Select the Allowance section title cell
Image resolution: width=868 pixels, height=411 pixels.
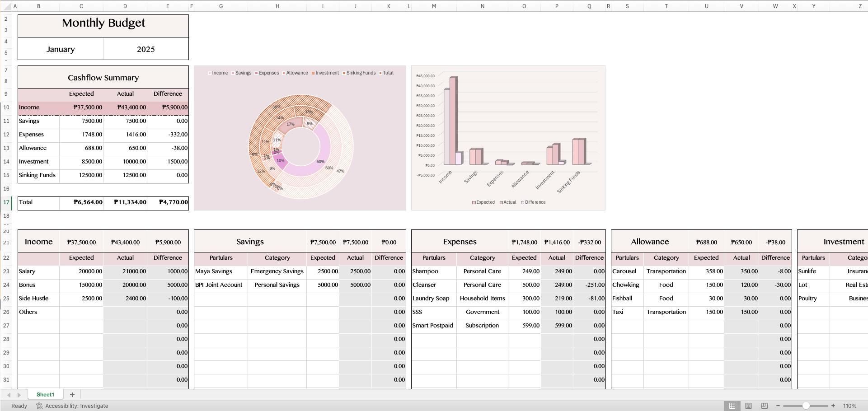pos(650,242)
